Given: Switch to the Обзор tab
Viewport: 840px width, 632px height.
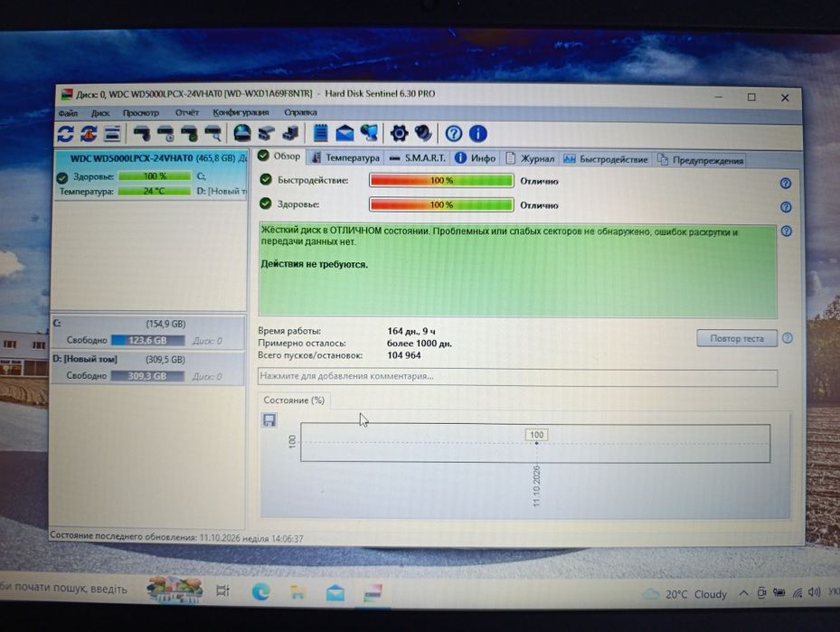Looking at the screenshot, I should 279,156.
